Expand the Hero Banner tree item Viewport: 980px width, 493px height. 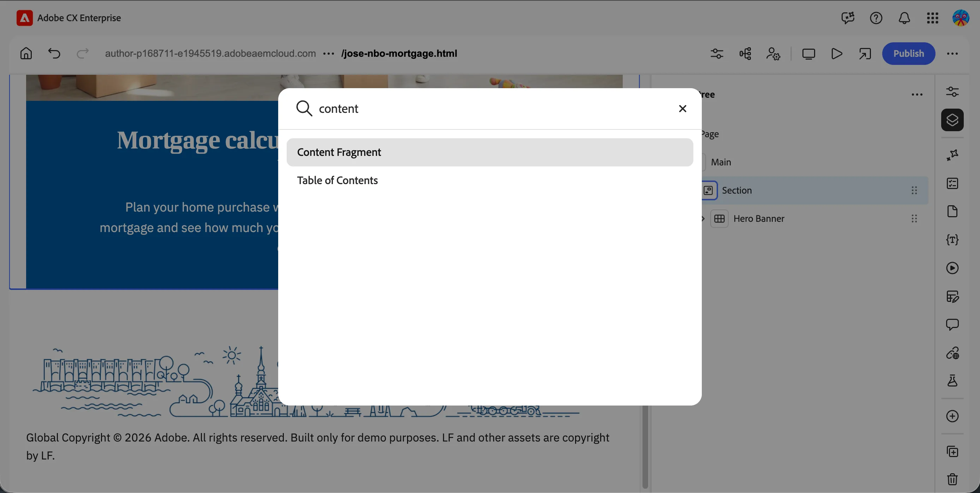703,219
